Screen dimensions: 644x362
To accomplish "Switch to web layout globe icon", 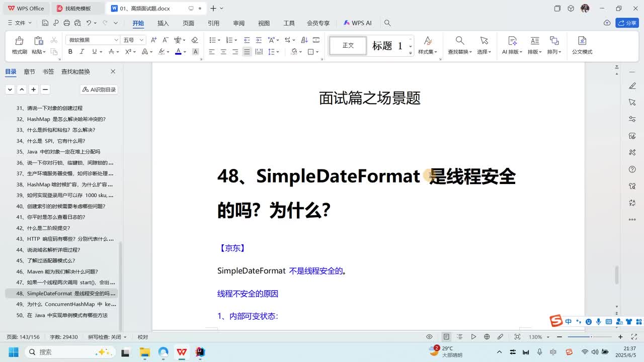I will (487, 337).
